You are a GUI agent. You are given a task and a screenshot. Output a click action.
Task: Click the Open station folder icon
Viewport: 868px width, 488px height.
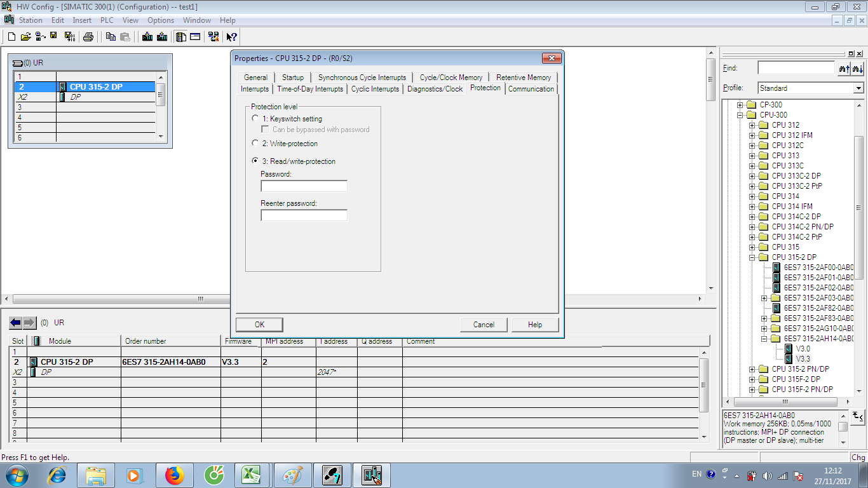(x=25, y=37)
